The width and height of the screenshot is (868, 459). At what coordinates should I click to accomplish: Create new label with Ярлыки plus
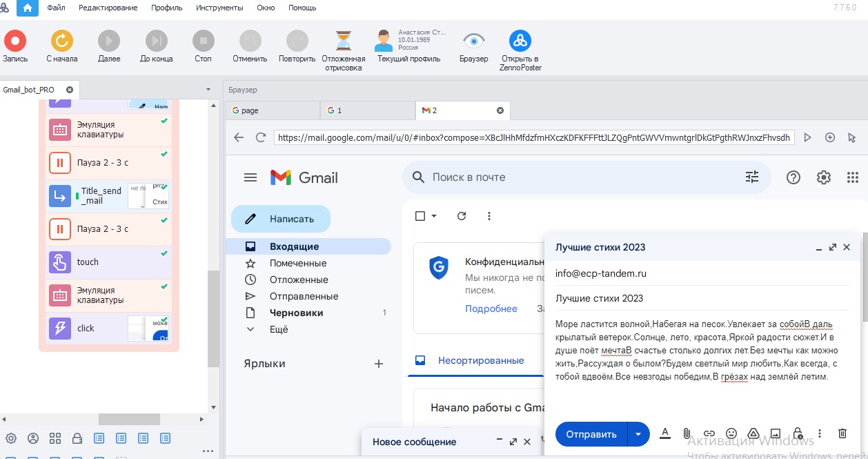[x=378, y=364]
